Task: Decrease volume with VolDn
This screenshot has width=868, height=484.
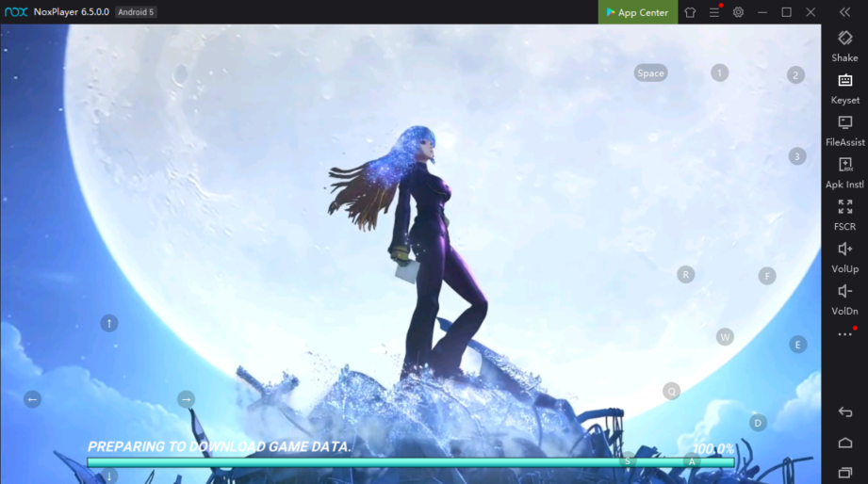Action: click(844, 299)
